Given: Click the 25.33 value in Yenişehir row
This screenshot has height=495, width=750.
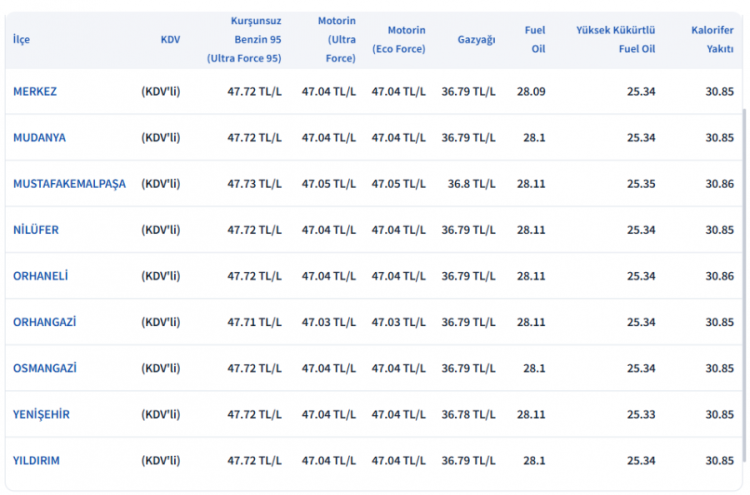Looking at the screenshot, I should coord(641,414).
